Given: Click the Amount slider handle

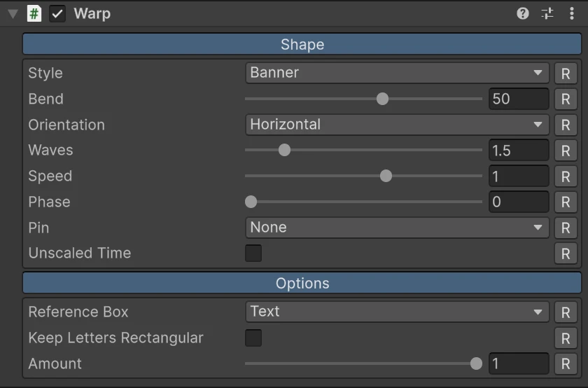Looking at the screenshot, I should click(476, 363).
